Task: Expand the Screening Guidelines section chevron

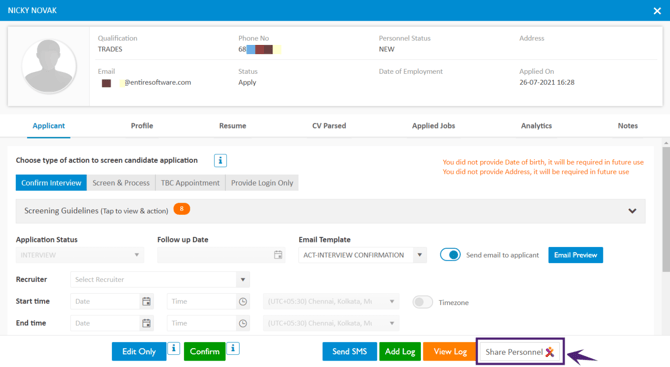Action: [x=632, y=211]
